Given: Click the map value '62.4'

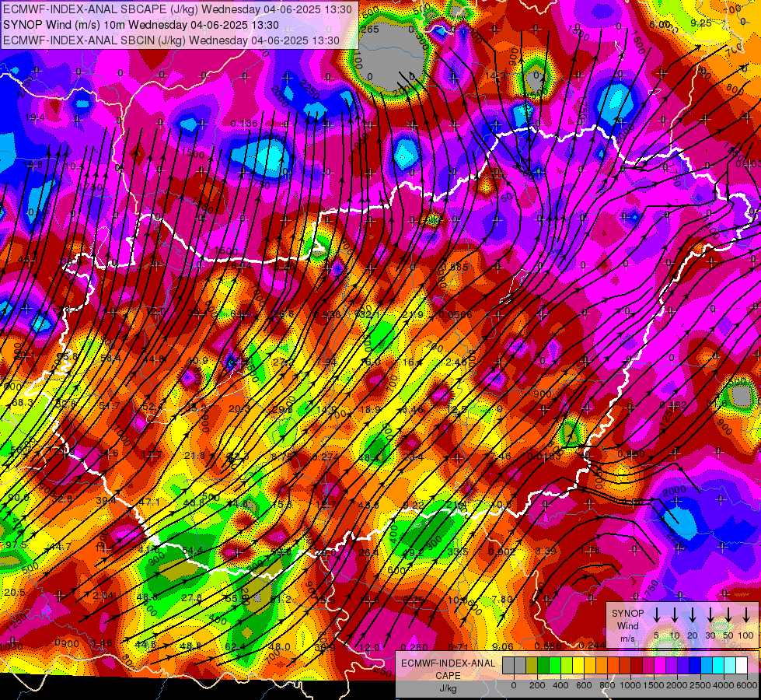Looking at the screenshot, I should pyautogui.click(x=236, y=646).
